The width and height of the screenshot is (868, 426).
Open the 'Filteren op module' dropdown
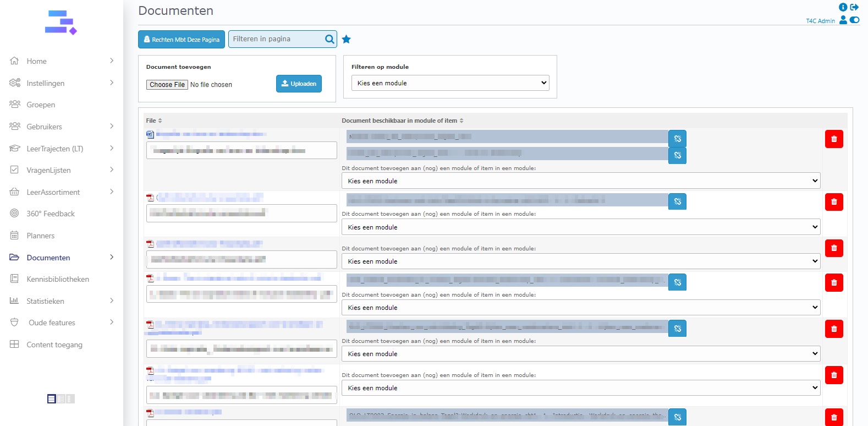450,83
